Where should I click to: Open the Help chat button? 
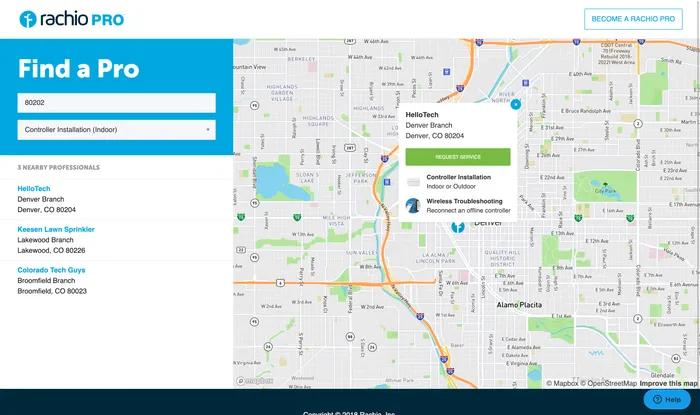tap(667, 399)
